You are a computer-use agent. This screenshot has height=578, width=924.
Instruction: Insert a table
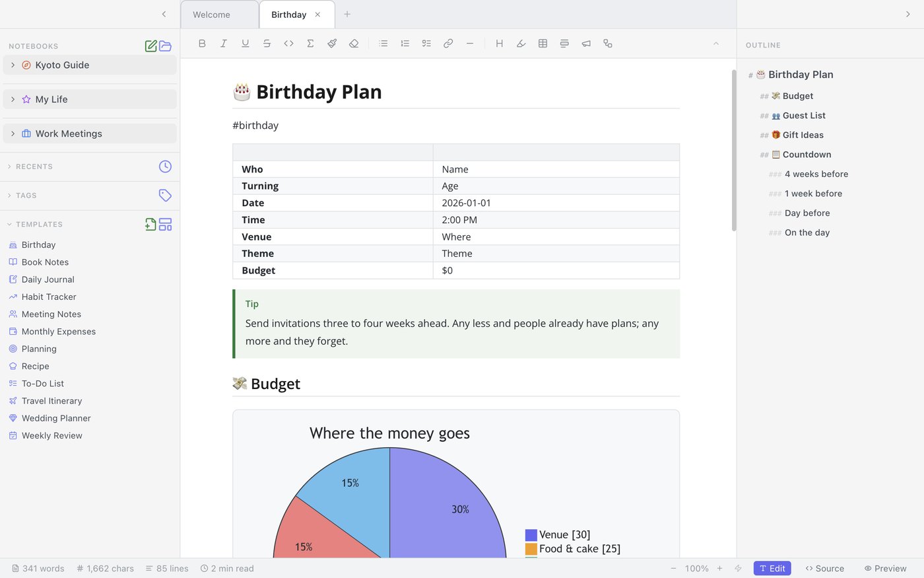(543, 44)
